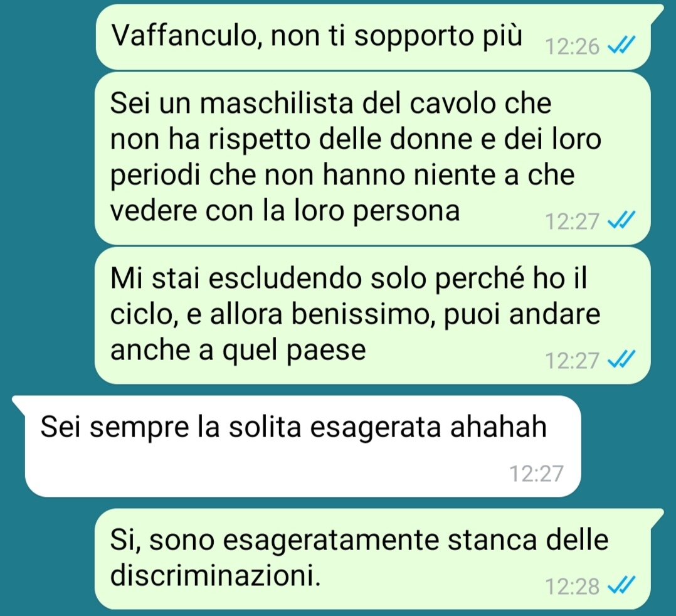Select the 'Sei un maschilista del cavolo' bubble
Viewport: 676px width, 616px height.
coord(372,158)
